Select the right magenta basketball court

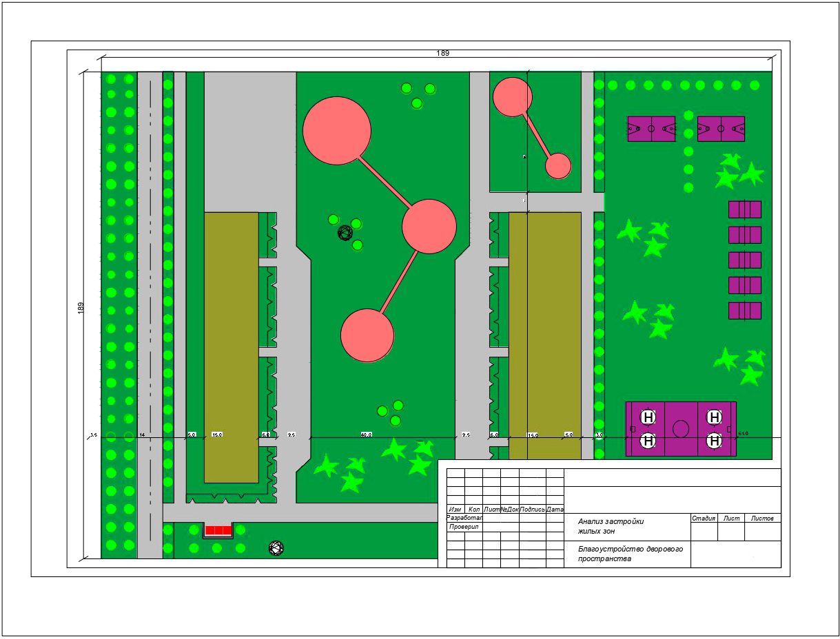(721, 129)
